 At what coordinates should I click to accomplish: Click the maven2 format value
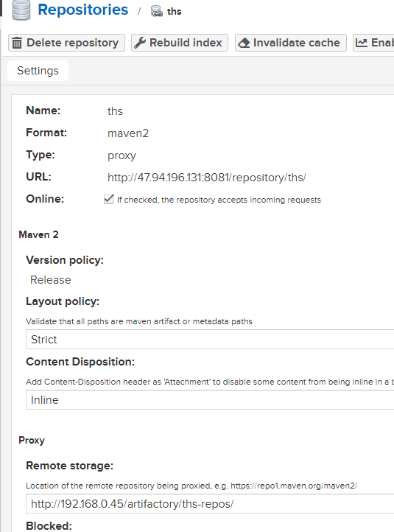click(128, 133)
